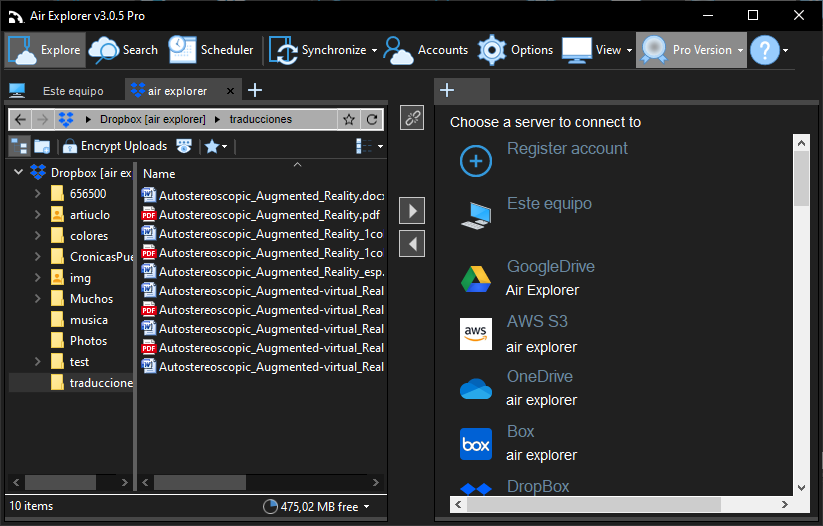Click the copy-to-right arrow button
The height and width of the screenshot is (526, 823).
[412, 211]
